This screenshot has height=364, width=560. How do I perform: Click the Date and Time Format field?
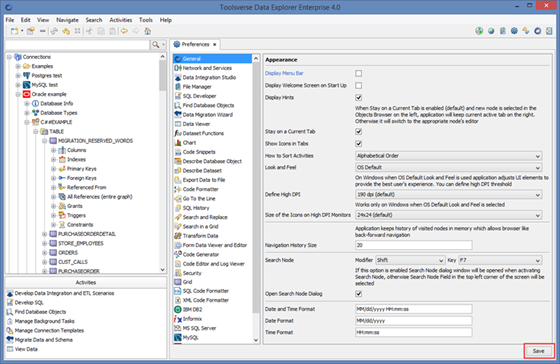coord(414,309)
